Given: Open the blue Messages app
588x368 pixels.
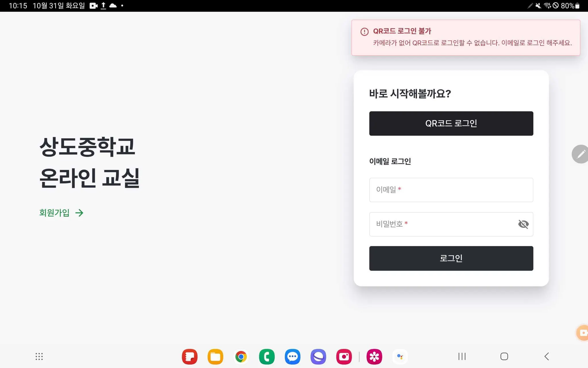Looking at the screenshot, I should pyautogui.click(x=292, y=357).
